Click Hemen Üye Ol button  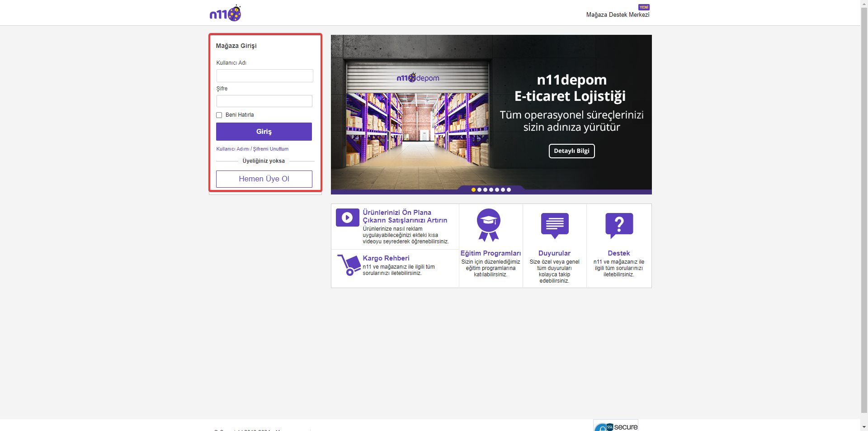click(264, 179)
